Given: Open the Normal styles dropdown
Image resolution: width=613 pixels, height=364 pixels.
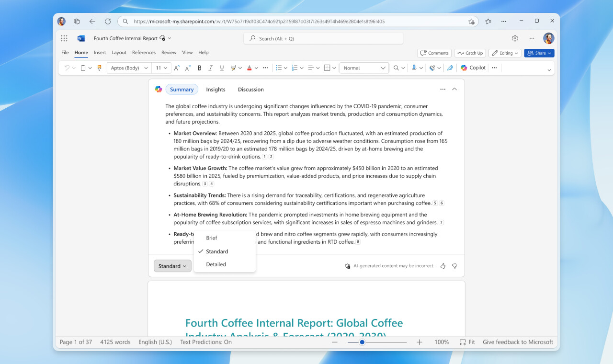Looking at the screenshot, I should click(x=364, y=68).
